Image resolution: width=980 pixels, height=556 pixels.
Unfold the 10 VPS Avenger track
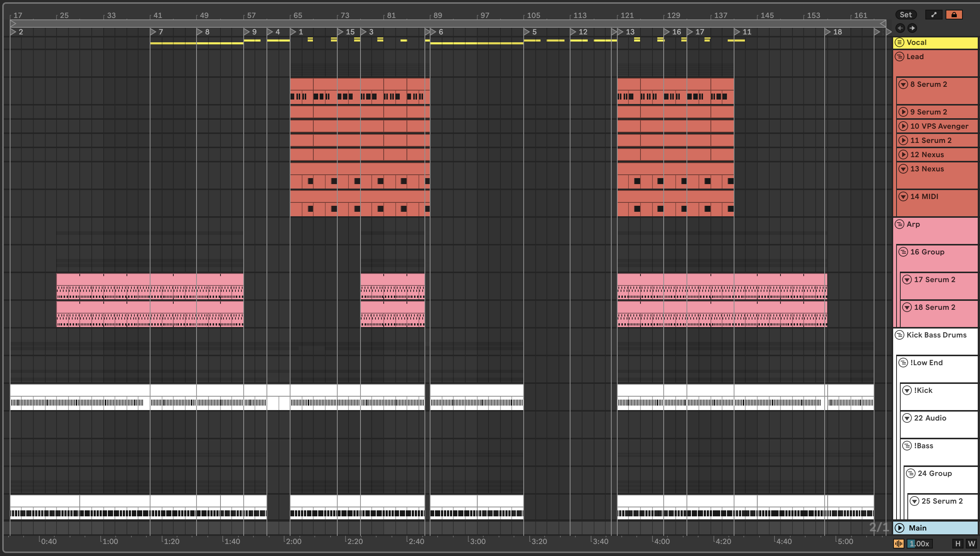tap(903, 126)
